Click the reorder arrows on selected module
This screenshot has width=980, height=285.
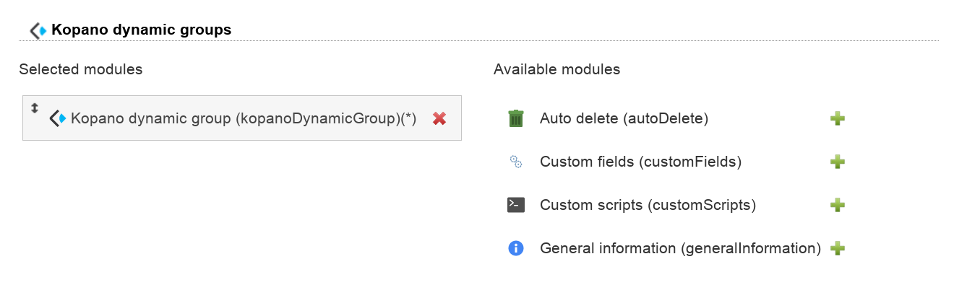point(34,108)
